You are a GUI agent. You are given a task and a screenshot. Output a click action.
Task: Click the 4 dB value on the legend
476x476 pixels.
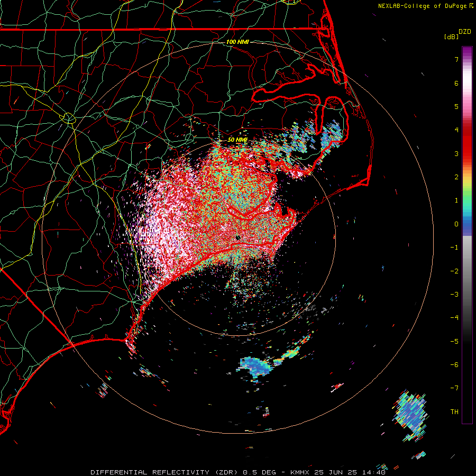click(456, 130)
